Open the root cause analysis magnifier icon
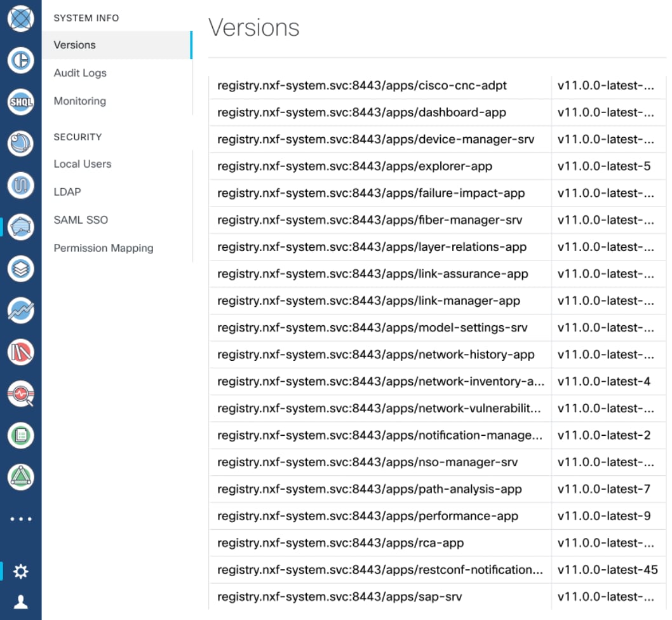The image size is (672, 620). pos(21,394)
